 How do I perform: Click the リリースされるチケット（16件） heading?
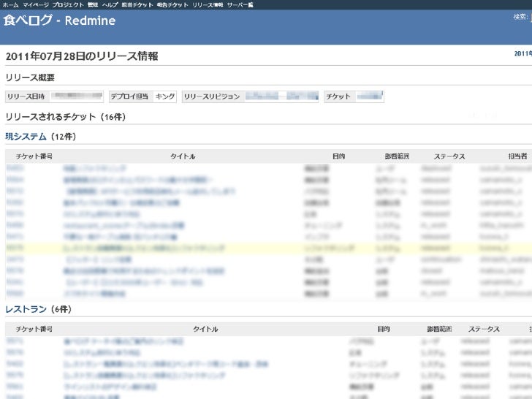point(66,117)
